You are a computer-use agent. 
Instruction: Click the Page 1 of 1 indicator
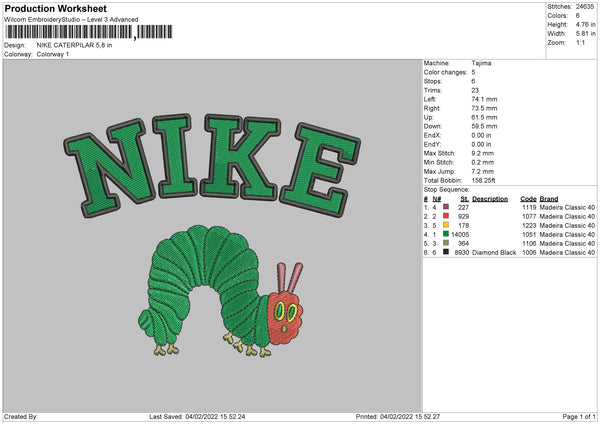pos(579,417)
